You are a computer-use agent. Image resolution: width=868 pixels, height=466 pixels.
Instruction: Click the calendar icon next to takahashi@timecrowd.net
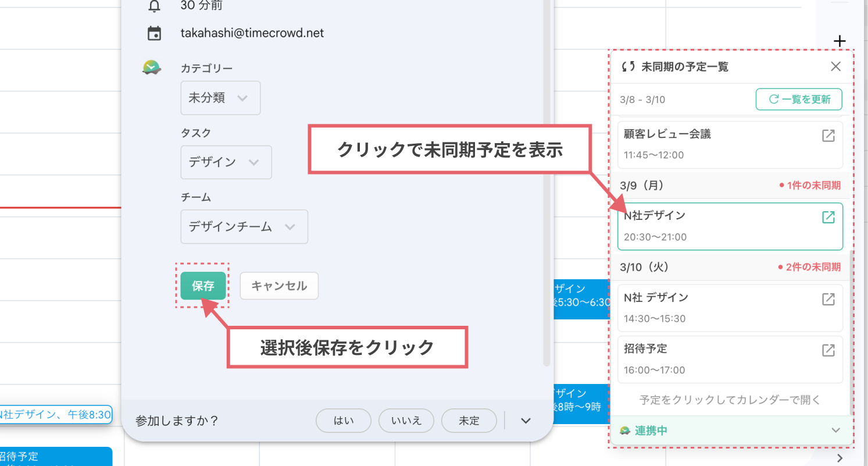pos(154,33)
